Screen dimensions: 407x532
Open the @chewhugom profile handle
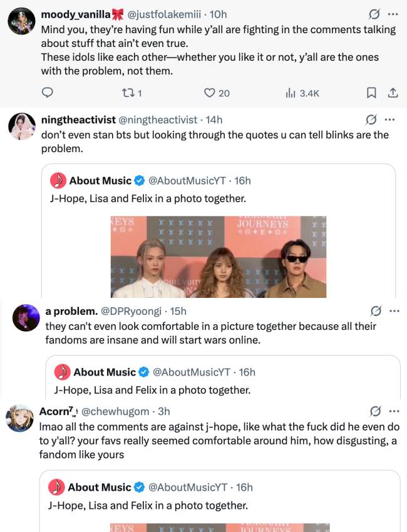point(116,411)
